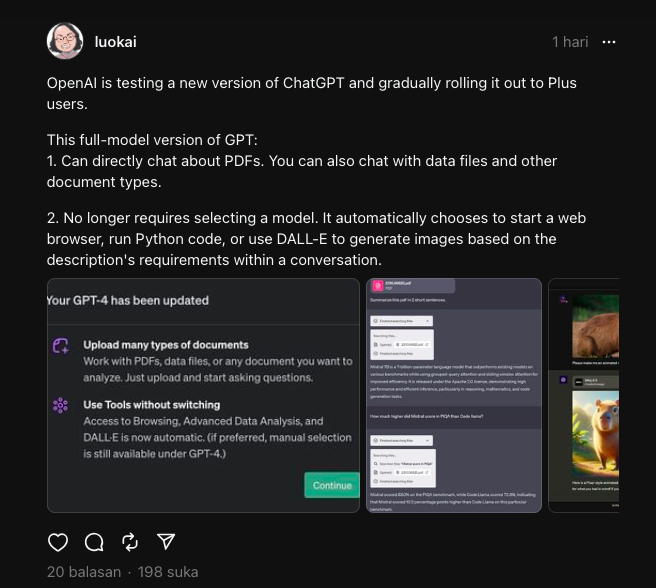View the 20 balasan replies
Screen dimensions: 656x588
coord(84,572)
